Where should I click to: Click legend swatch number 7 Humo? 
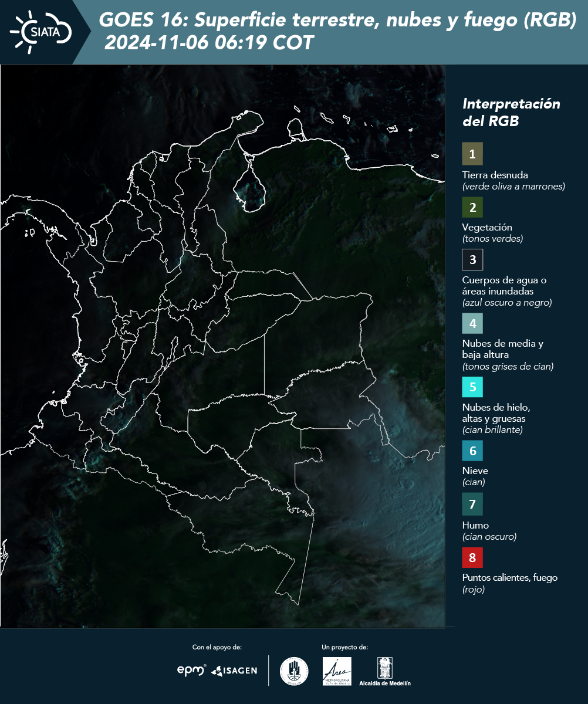tap(472, 504)
